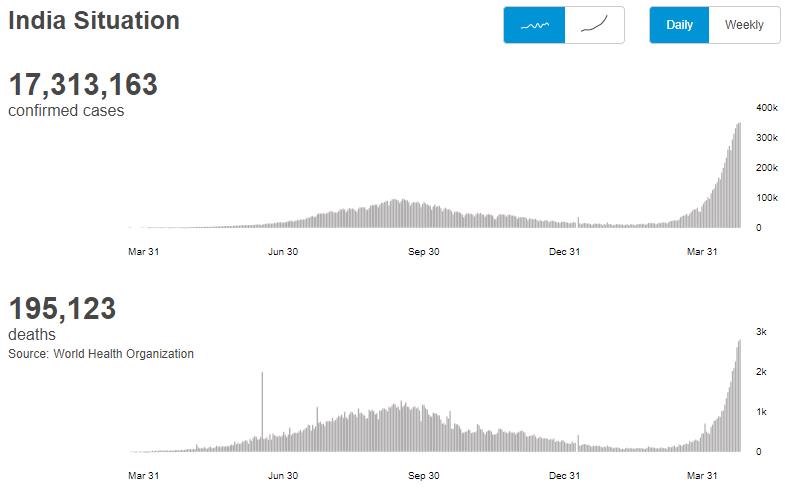
Task: Switch to the cumulative curve chart icon
Action: pyautogui.click(x=595, y=25)
